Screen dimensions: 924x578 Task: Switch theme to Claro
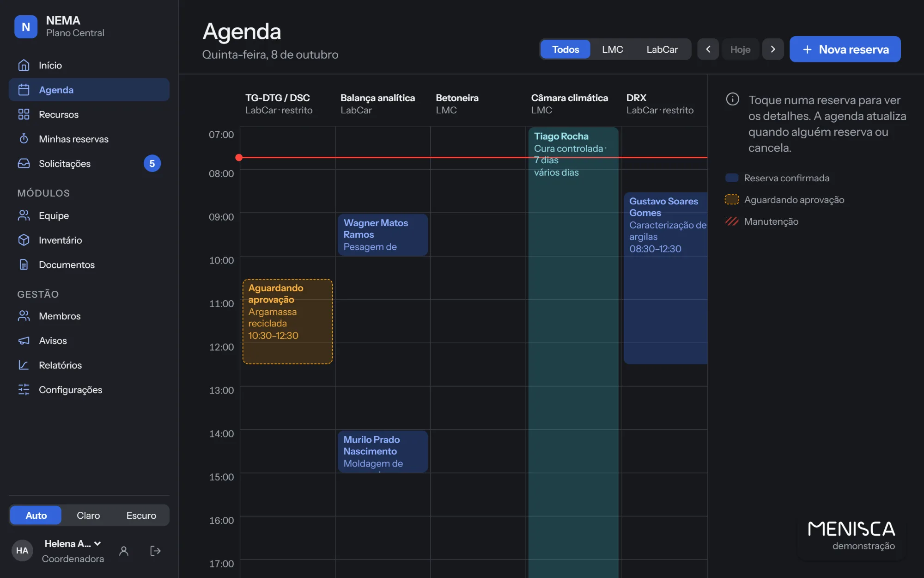click(x=88, y=515)
